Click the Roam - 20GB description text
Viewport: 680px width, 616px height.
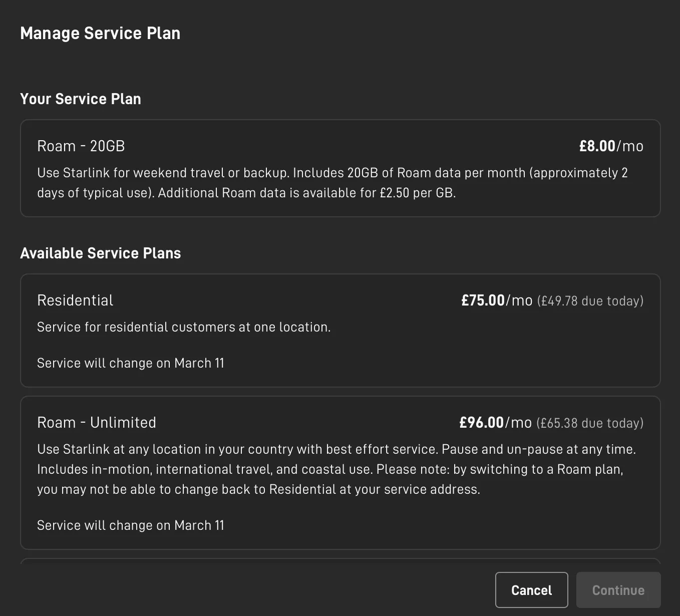pos(332,183)
